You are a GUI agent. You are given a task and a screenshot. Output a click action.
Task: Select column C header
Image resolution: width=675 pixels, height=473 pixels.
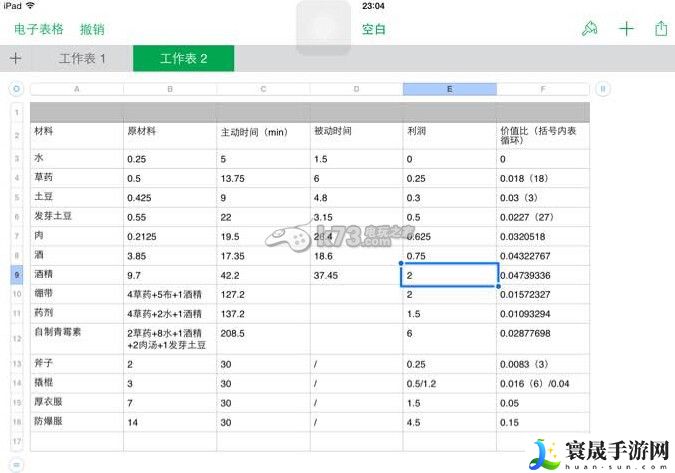263,89
